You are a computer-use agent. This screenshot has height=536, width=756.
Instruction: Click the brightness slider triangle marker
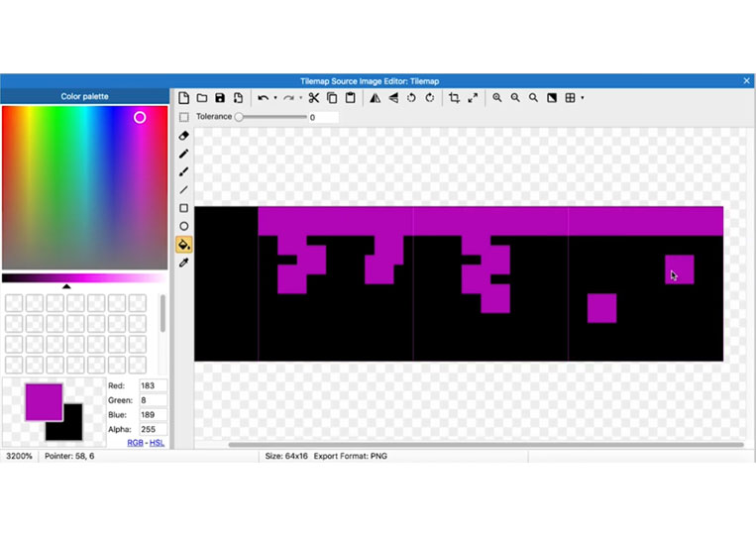tap(66, 286)
